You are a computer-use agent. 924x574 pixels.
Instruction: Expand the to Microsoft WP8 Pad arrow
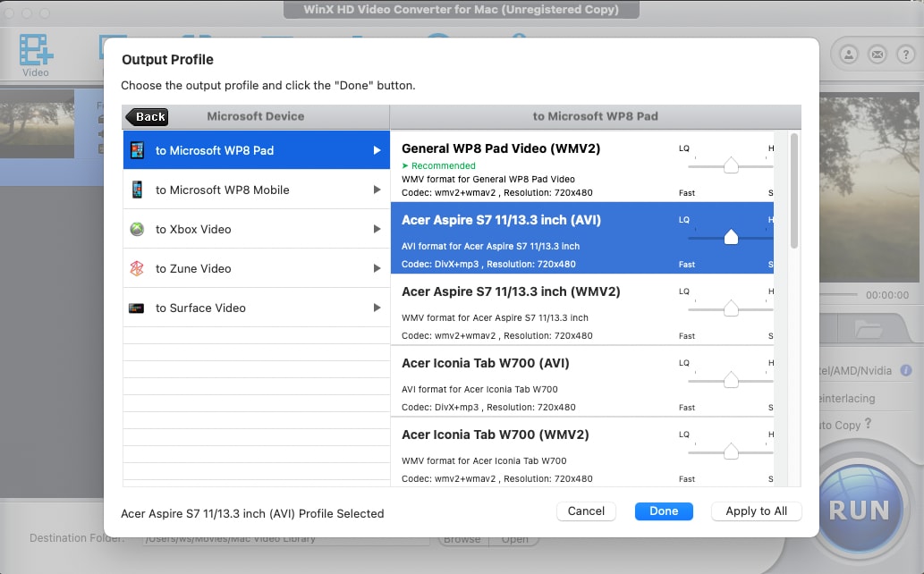coord(377,150)
